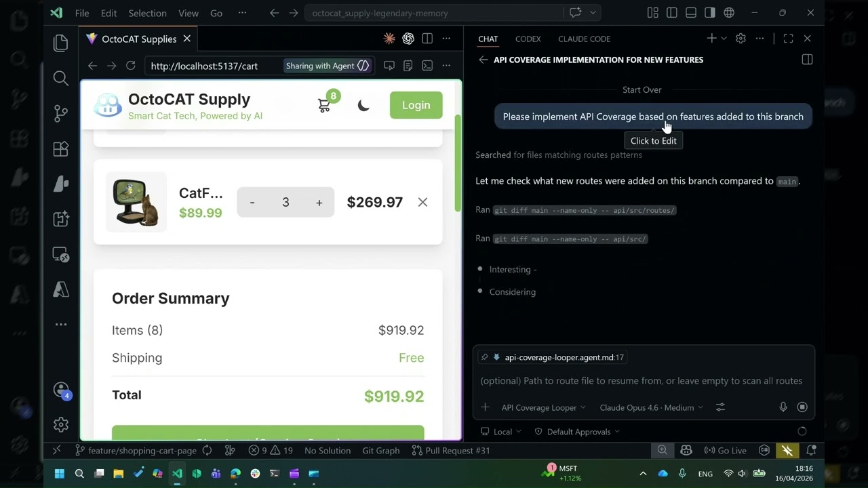Open the Claude Opus 4.6 model picker

coord(651,407)
